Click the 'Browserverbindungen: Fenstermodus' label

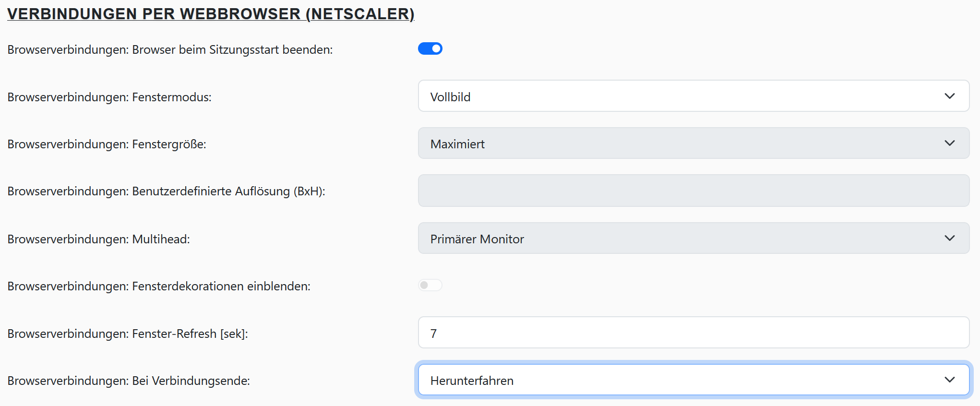(x=109, y=97)
